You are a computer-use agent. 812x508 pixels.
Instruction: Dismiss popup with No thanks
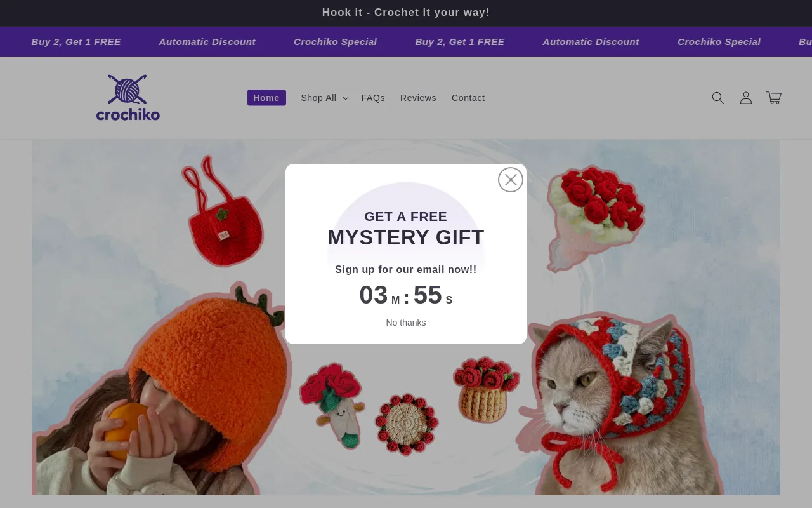[406, 323]
